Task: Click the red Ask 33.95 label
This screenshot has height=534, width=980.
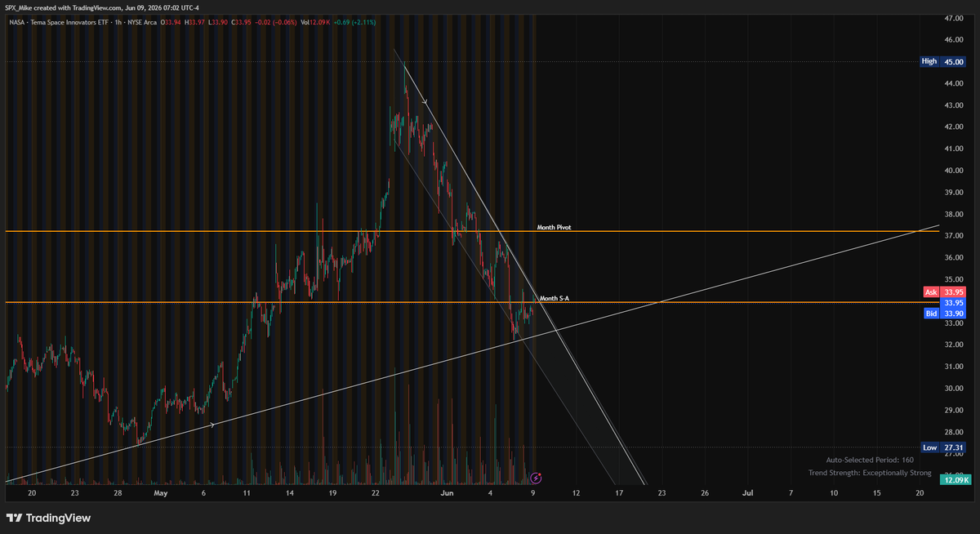Action: [945, 291]
